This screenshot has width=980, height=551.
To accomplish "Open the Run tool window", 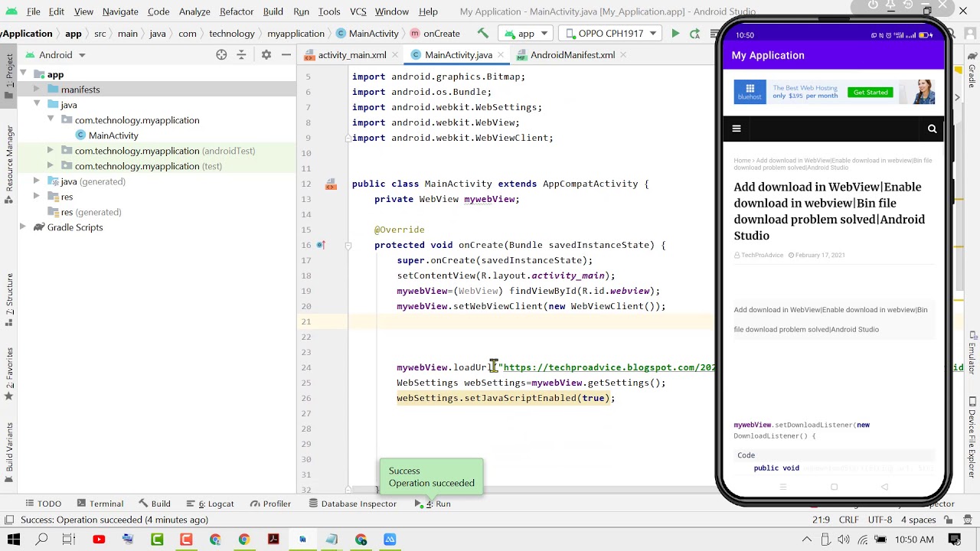I will tap(433, 504).
